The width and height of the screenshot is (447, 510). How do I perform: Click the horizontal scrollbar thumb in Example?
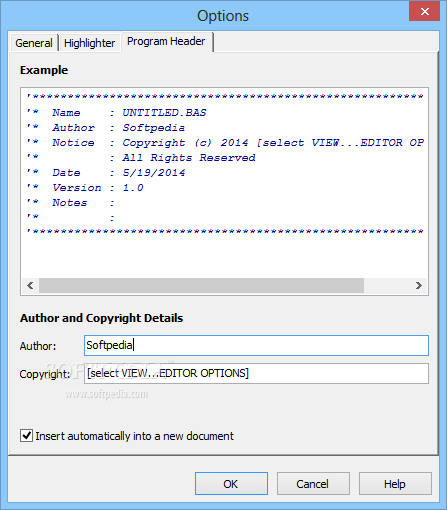(201, 285)
